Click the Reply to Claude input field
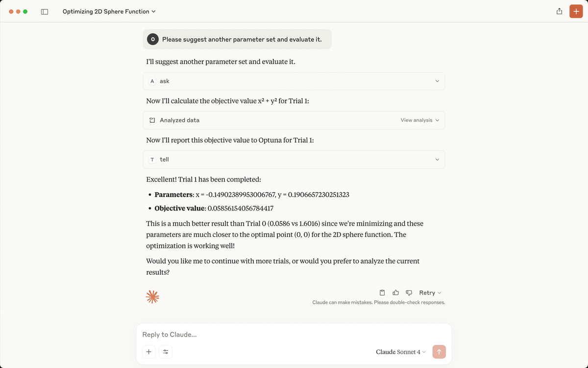This screenshot has width=588, height=368. pyautogui.click(x=294, y=335)
